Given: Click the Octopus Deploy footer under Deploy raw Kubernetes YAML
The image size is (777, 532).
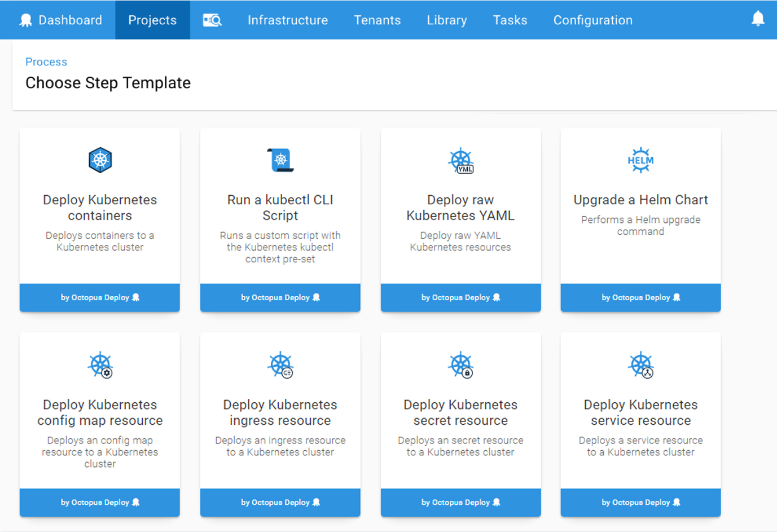Looking at the screenshot, I should pos(460,297).
